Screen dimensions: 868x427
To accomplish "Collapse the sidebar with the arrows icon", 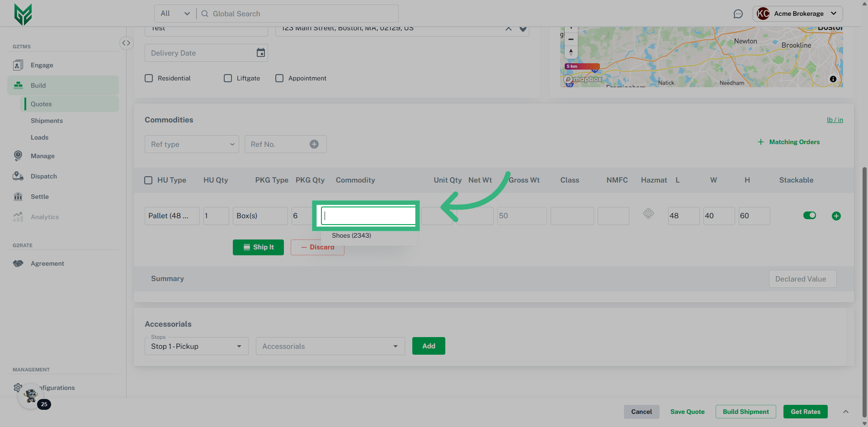I will pos(126,43).
